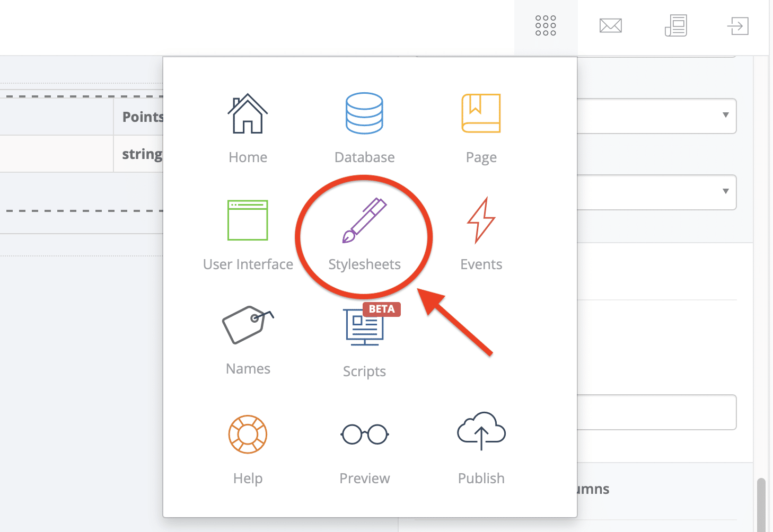Click the sign-out arrow icon
Viewport: 773px width, 532px height.
pyautogui.click(x=737, y=26)
